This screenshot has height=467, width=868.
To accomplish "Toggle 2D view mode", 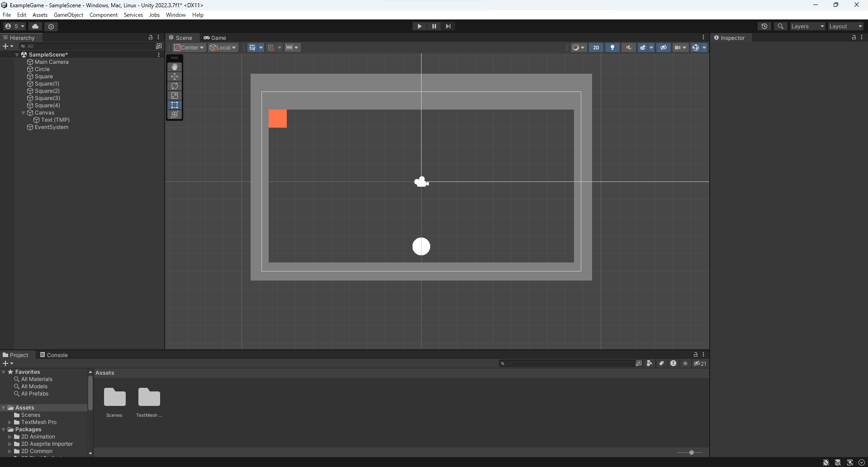I will [596, 47].
